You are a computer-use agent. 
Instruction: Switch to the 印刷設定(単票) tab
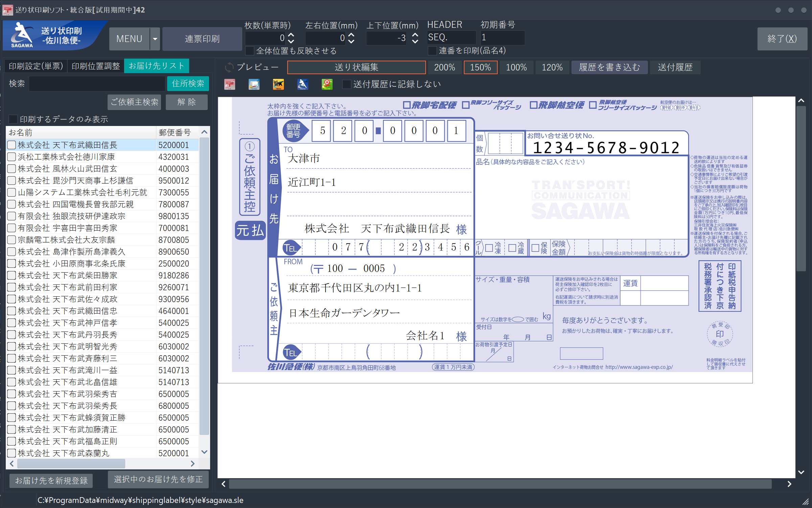36,66
